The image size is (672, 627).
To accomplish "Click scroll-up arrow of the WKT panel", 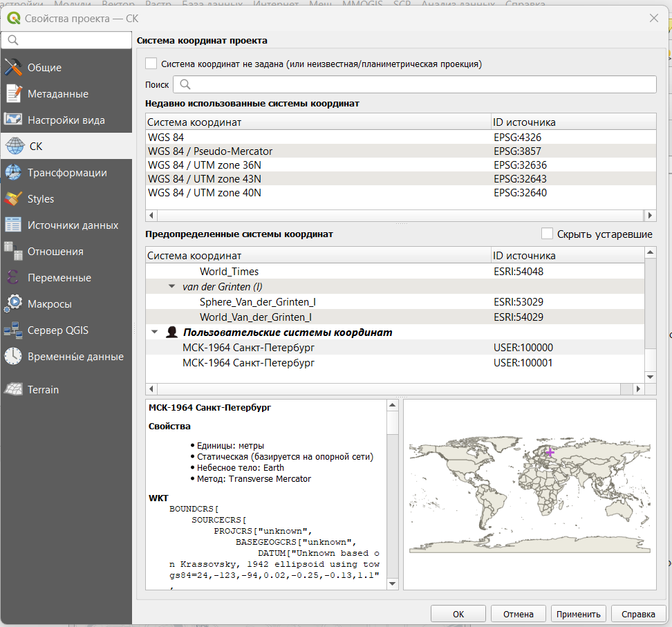I will coord(393,405).
